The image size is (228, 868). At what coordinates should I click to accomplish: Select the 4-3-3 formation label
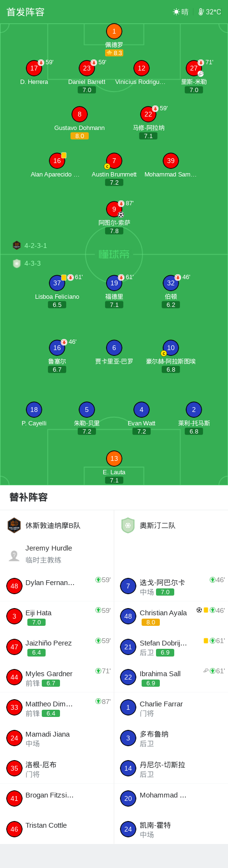(x=33, y=263)
